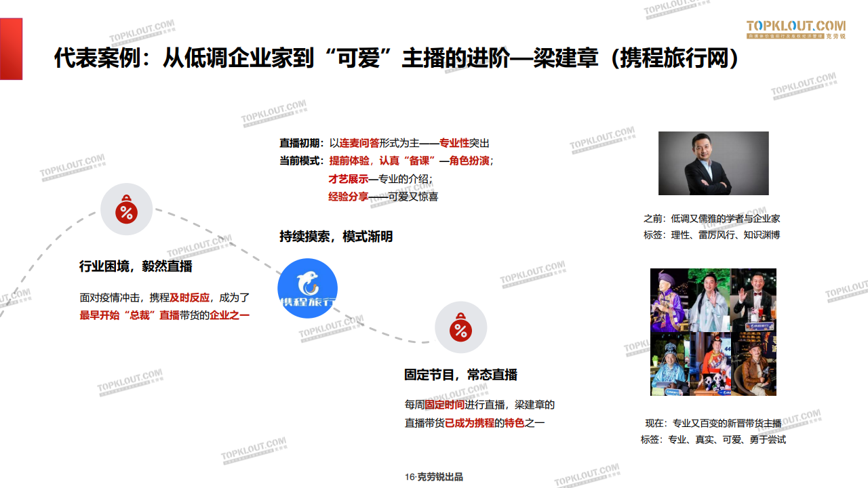Image resolution: width=868 pixels, height=488 pixels.
Task: Click the red accent block beside the title
Action: (x=11, y=49)
